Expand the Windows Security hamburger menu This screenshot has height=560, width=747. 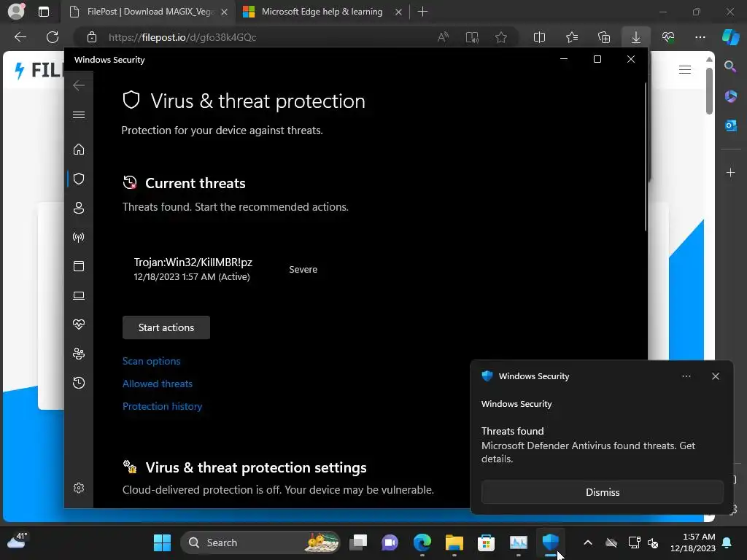79,114
